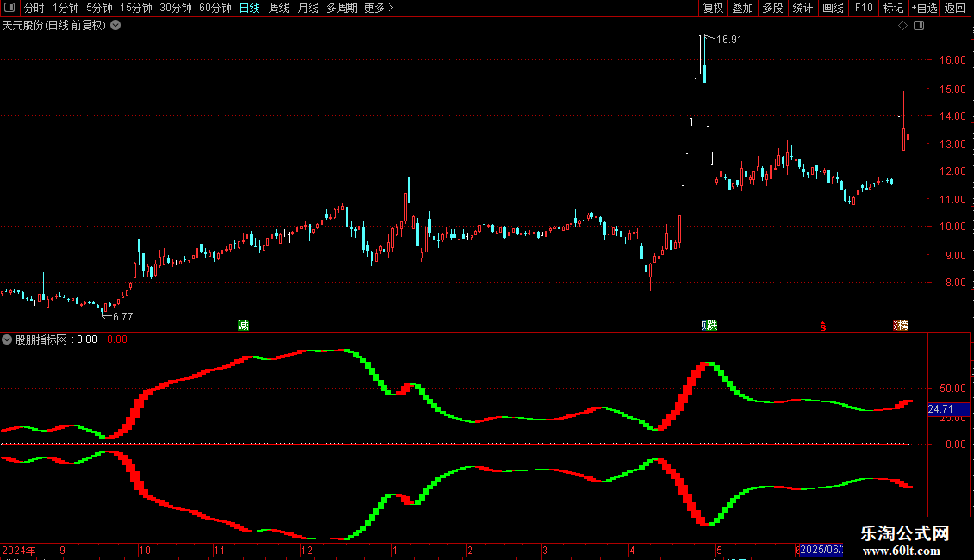Select the 5分钟 period
974x560 pixels.
click(99, 8)
